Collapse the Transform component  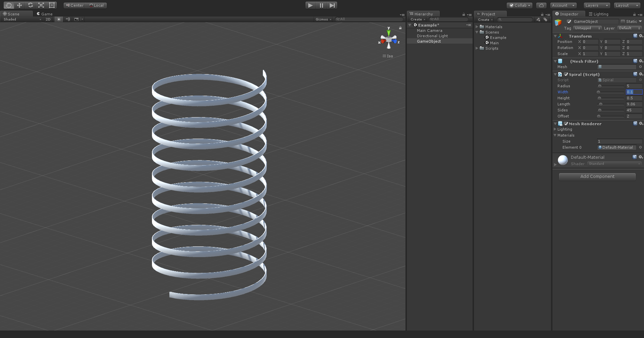555,36
